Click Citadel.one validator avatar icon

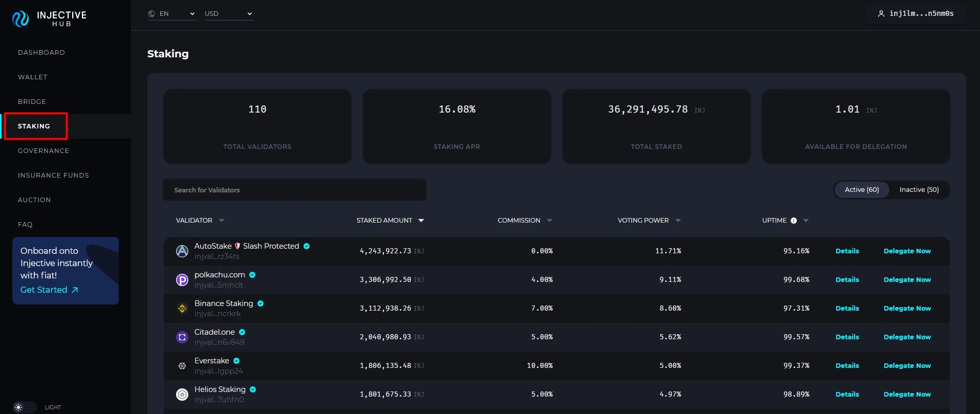tap(182, 337)
